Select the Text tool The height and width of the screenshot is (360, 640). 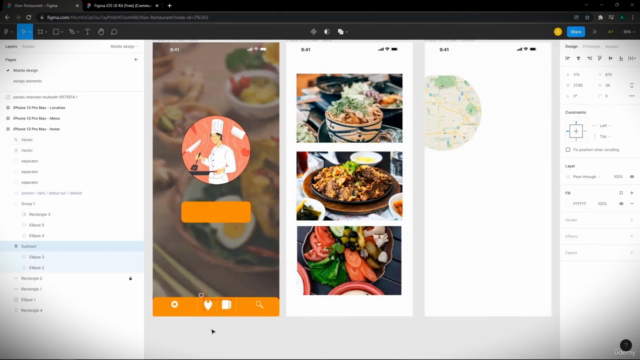click(87, 32)
